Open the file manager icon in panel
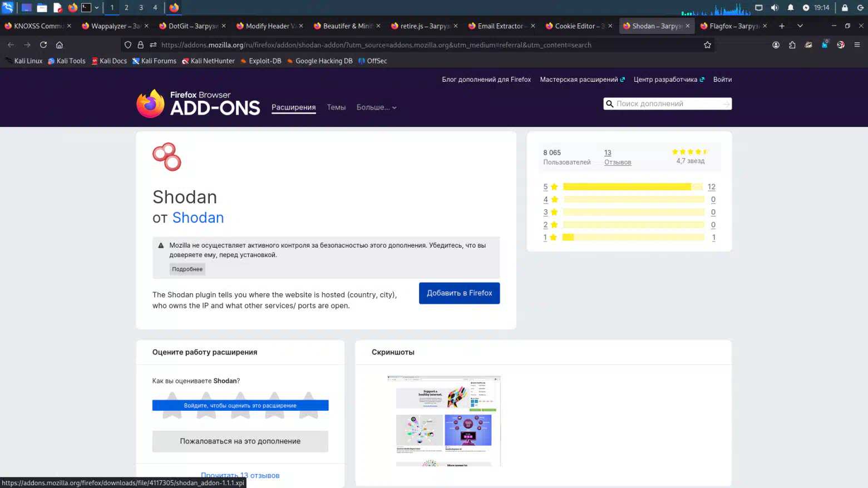Viewport: 868px width, 488px height. coord(42,8)
